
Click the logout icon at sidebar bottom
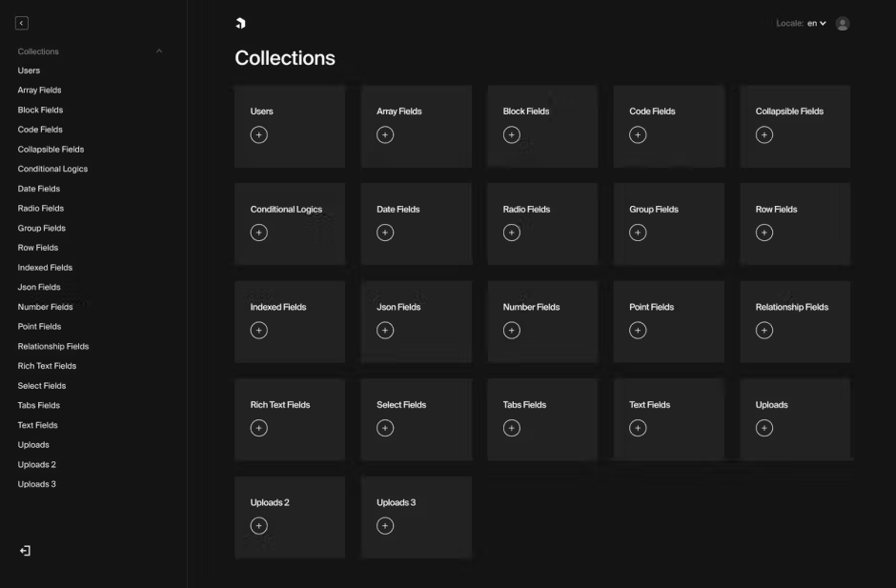coord(24,551)
